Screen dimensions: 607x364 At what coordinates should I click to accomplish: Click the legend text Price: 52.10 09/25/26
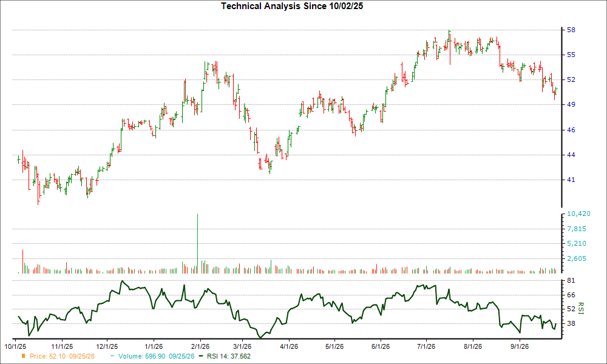(x=62, y=356)
